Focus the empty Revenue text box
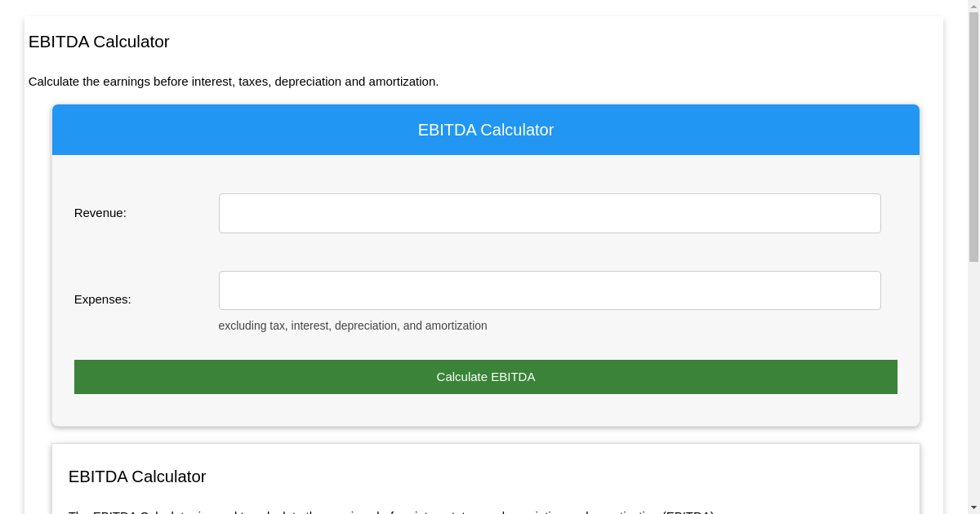Image resolution: width=980 pixels, height=514 pixels. [549, 213]
